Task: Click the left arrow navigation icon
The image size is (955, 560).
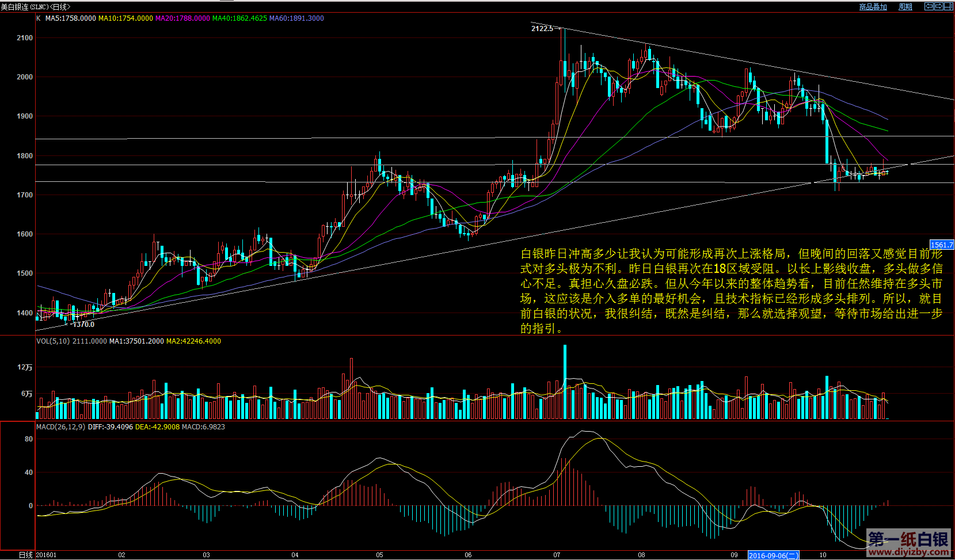Action: click(929, 6)
